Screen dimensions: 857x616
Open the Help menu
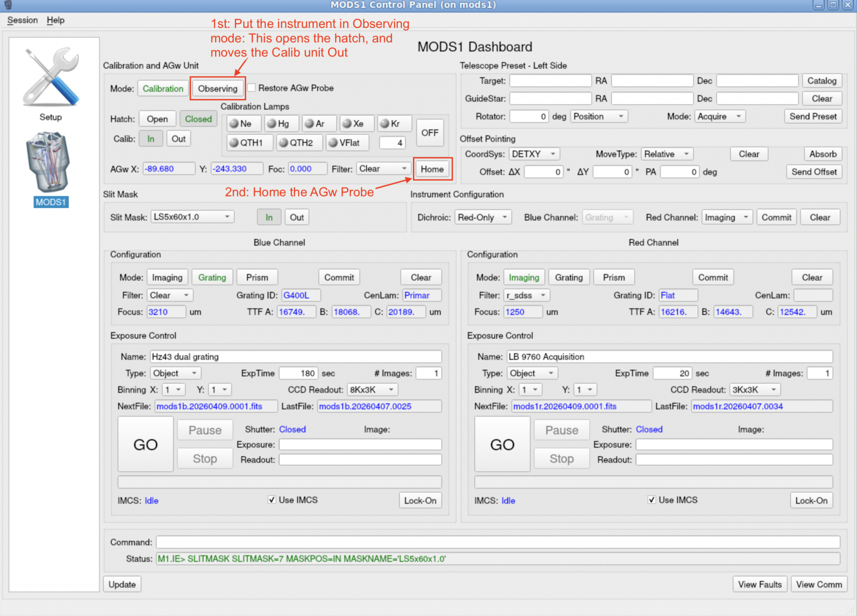55,20
